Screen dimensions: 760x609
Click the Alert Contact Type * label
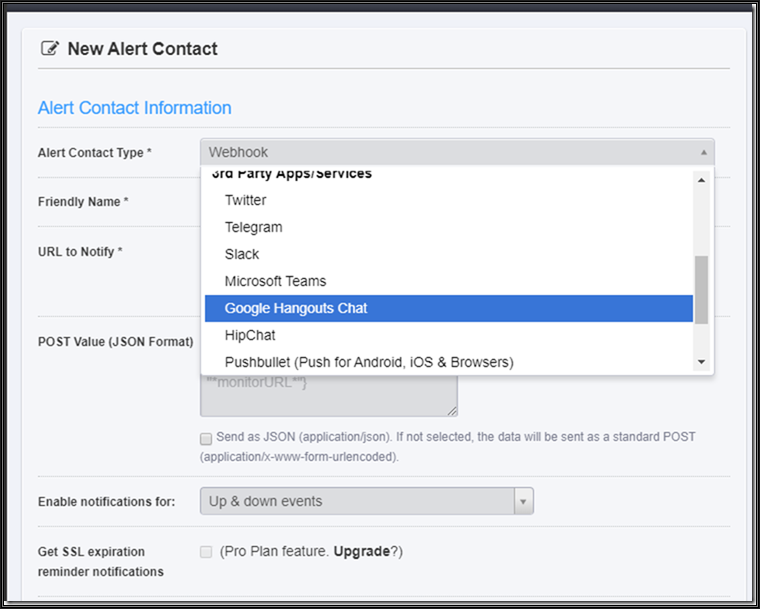click(x=95, y=153)
